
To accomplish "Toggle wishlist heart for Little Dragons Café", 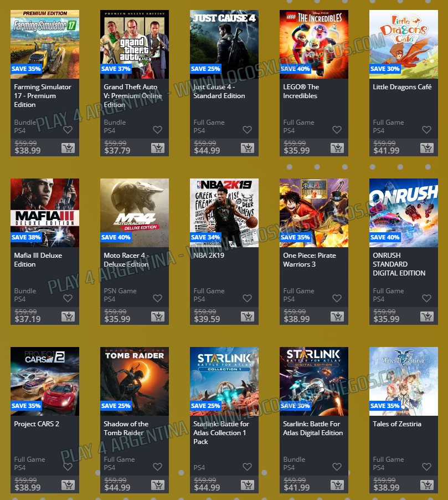I will (x=426, y=130).
